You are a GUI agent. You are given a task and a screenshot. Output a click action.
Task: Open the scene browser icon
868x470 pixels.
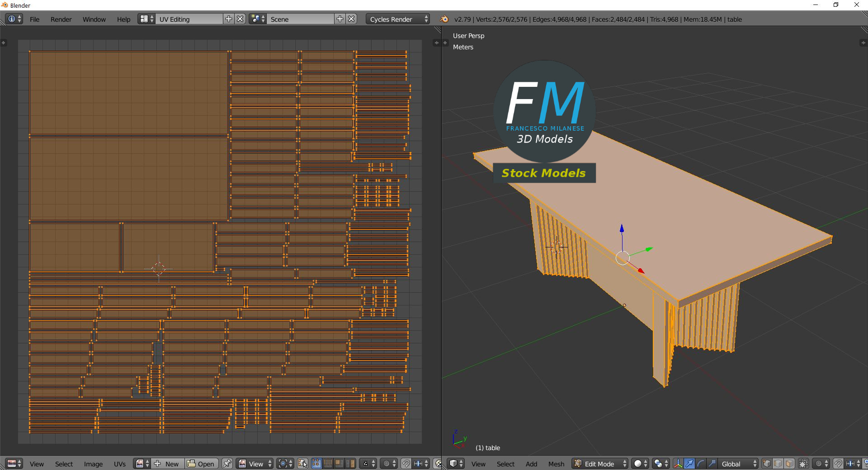click(x=258, y=19)
